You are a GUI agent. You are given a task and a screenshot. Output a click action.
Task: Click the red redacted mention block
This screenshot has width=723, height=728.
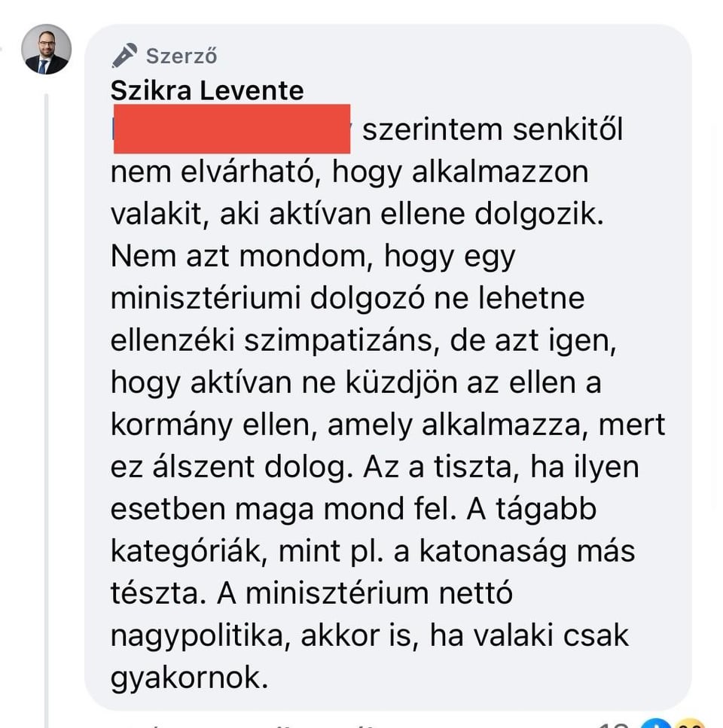[232, 129]
